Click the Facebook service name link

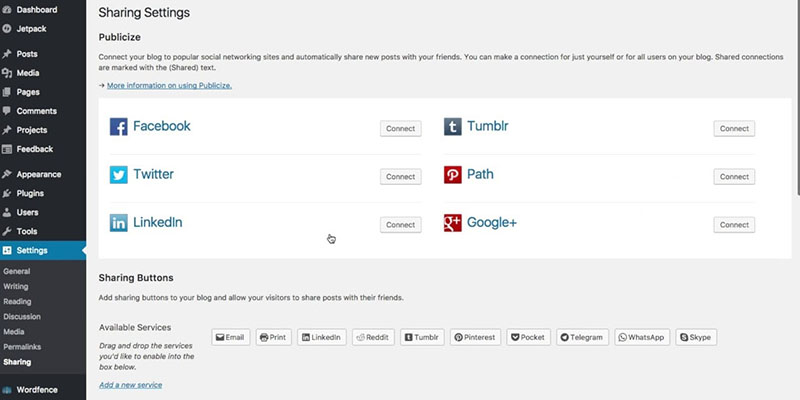[162, 126]
